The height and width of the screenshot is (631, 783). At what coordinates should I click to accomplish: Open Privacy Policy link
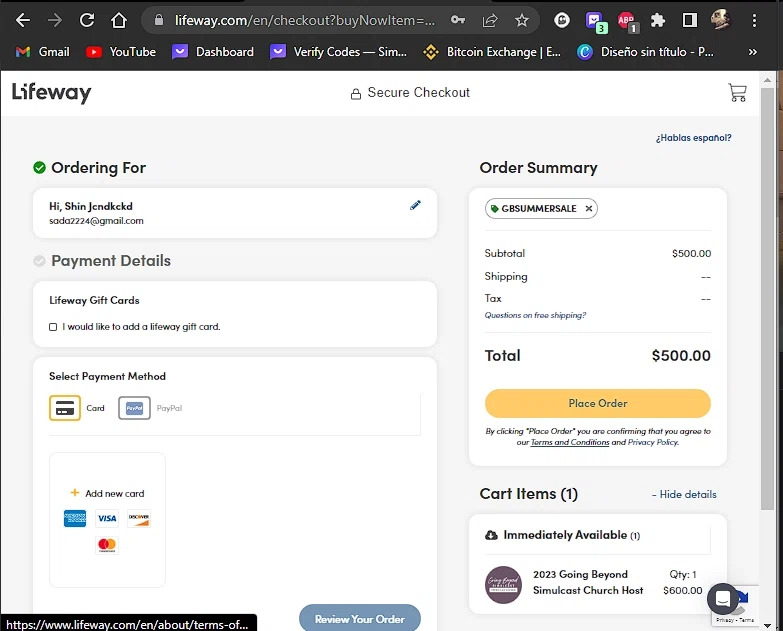(653, 442)
